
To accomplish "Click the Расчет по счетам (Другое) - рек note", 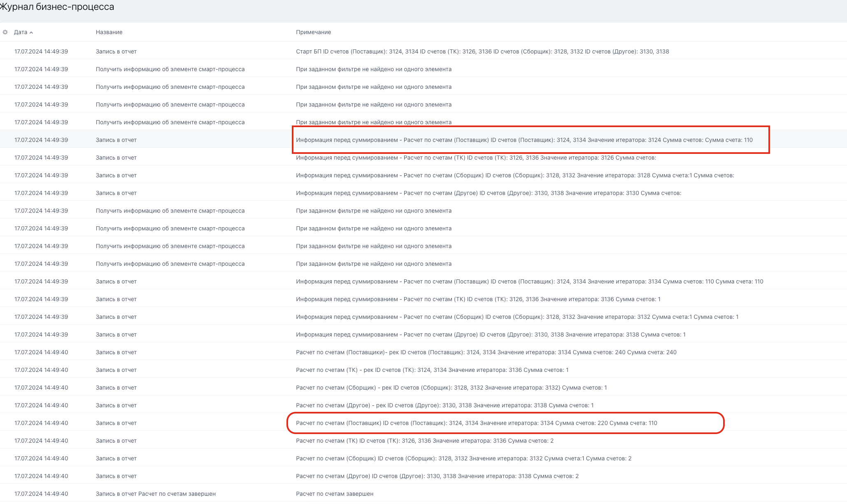I will pyautogui.click(x=444, y=405).
